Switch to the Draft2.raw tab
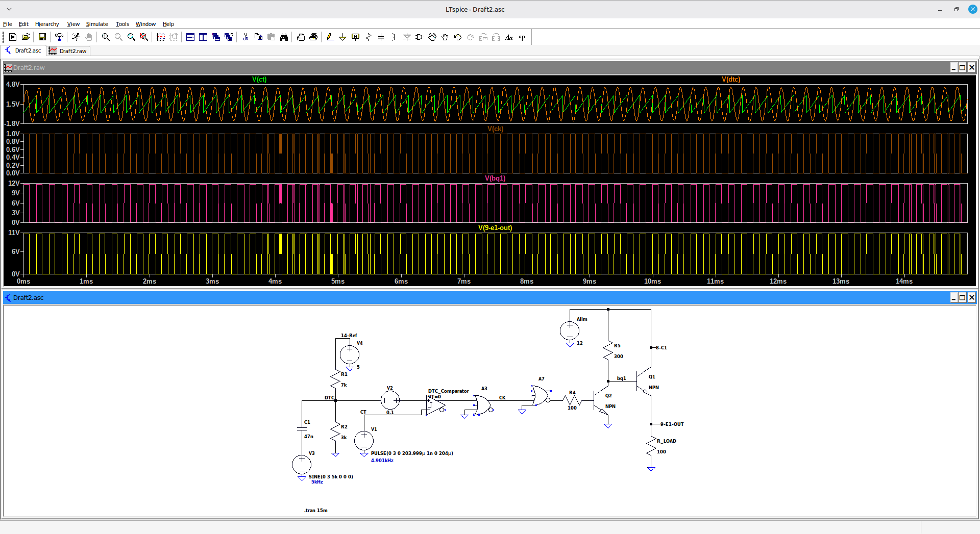Image resolution: width=980 pixels, height=534 pixels. pos(68,51)
